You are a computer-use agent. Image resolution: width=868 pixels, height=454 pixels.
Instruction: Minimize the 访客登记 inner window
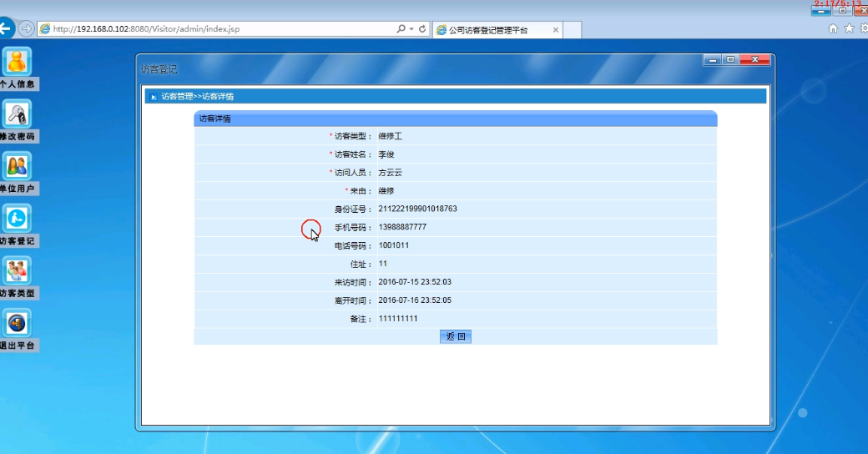pos(713,60)
